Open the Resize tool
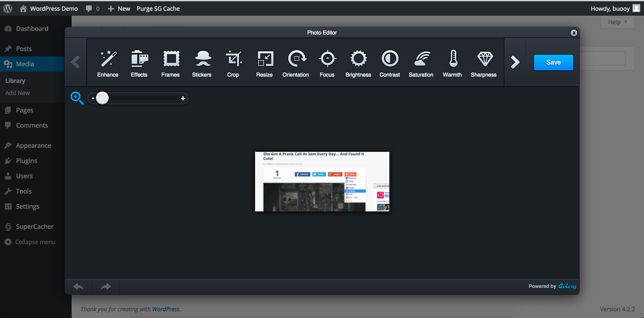Image resolution: width=644 pixels, height=318 pixels. (x=264, y=63)
